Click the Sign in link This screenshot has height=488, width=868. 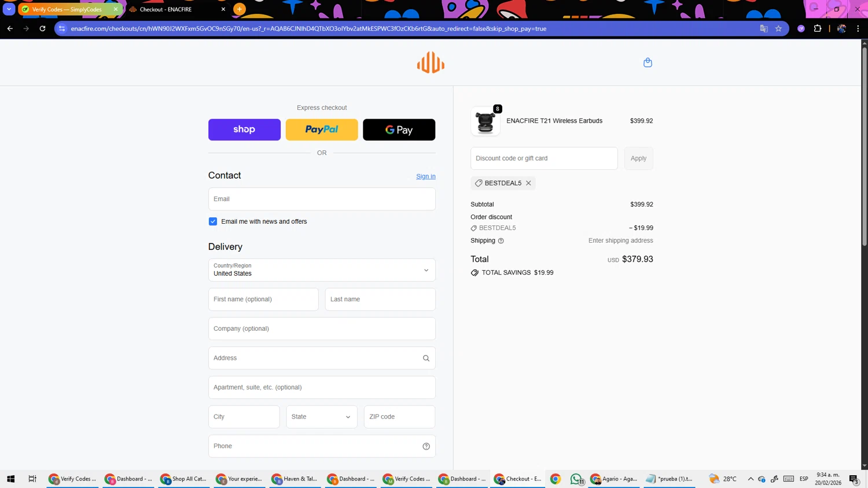426,176
